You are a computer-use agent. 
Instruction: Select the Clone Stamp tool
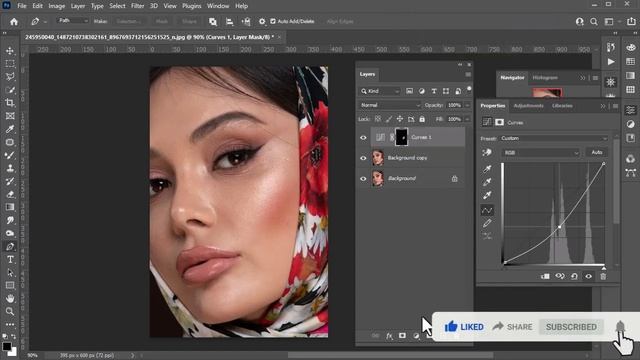tap(10, 168)
